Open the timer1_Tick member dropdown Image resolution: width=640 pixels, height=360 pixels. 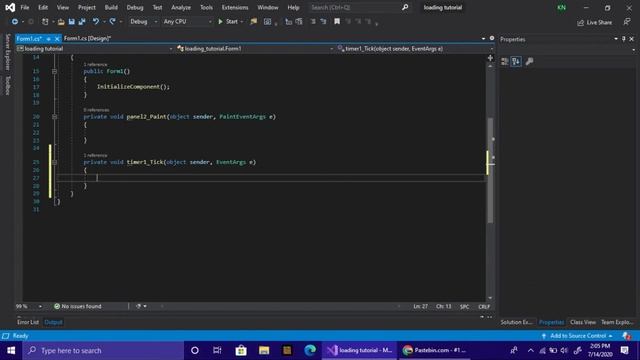[415, 49]
